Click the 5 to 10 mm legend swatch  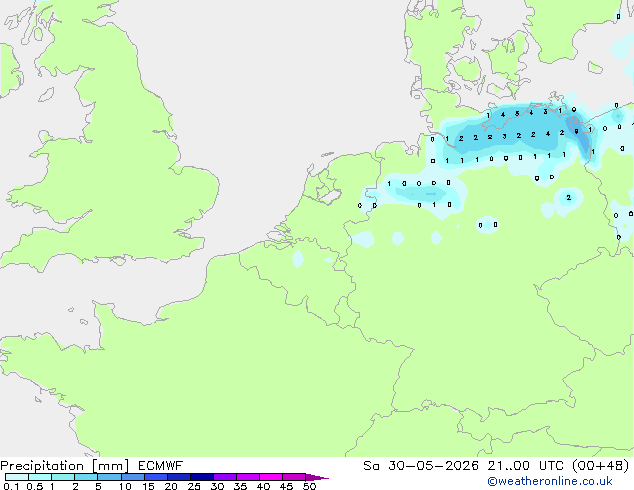pos(109,477)
